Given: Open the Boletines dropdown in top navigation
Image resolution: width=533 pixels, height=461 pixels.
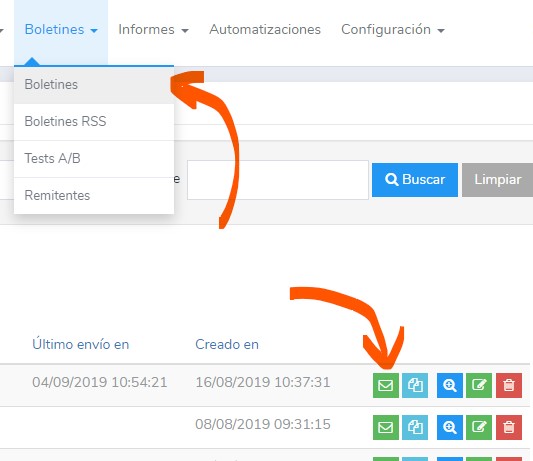Looking at the screenshot, I should pyautogui.click(x=61, y=30).
